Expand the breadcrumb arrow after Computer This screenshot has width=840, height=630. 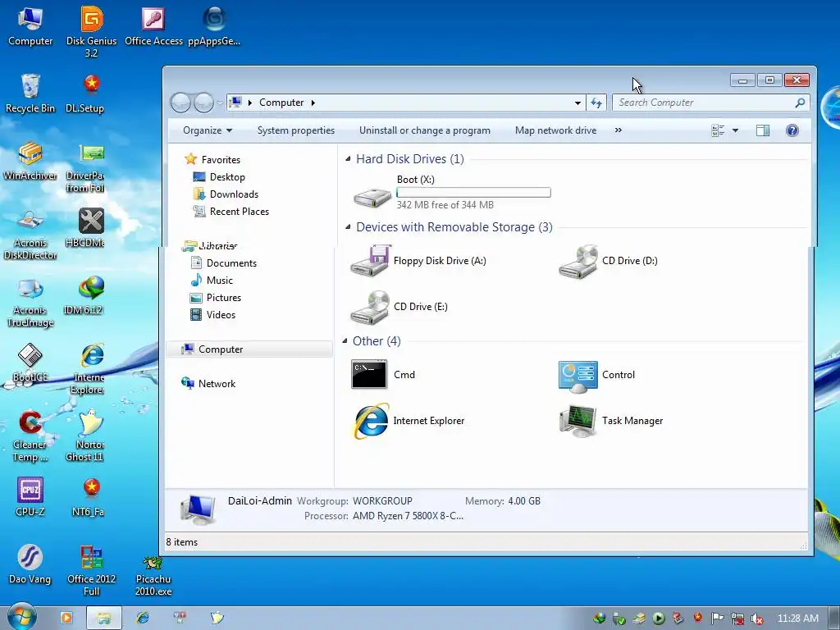click(x=313, y=103)
